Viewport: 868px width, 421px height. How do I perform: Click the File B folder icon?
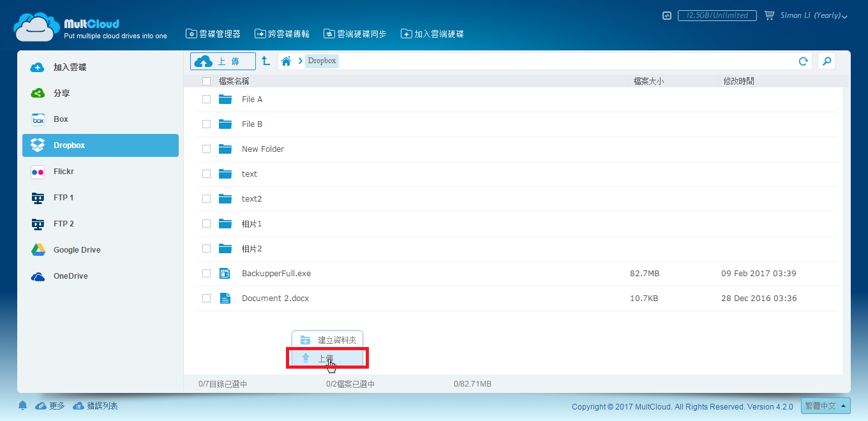click(225, 124)
